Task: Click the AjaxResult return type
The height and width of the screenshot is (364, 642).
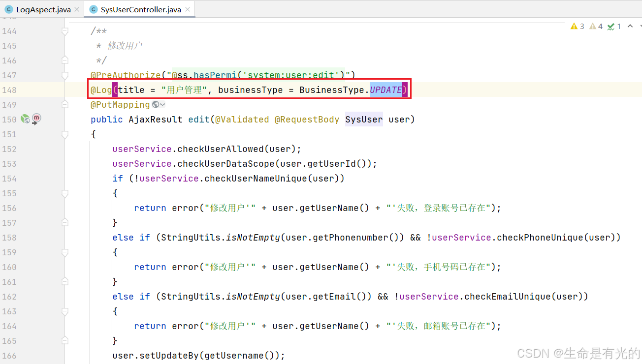Action: [x=156, y=120]
